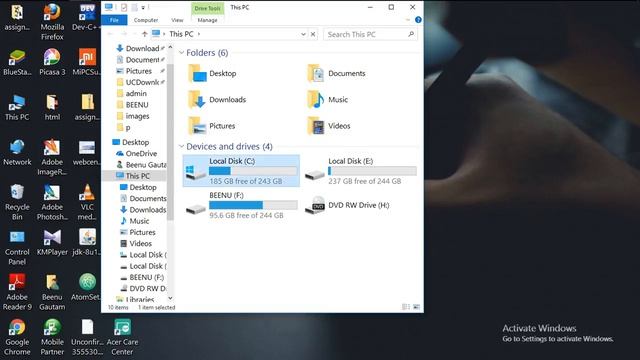Click the Explorer help question mark icon
Image resolution: width=640 pixels, height=360 pixels.
418,20
